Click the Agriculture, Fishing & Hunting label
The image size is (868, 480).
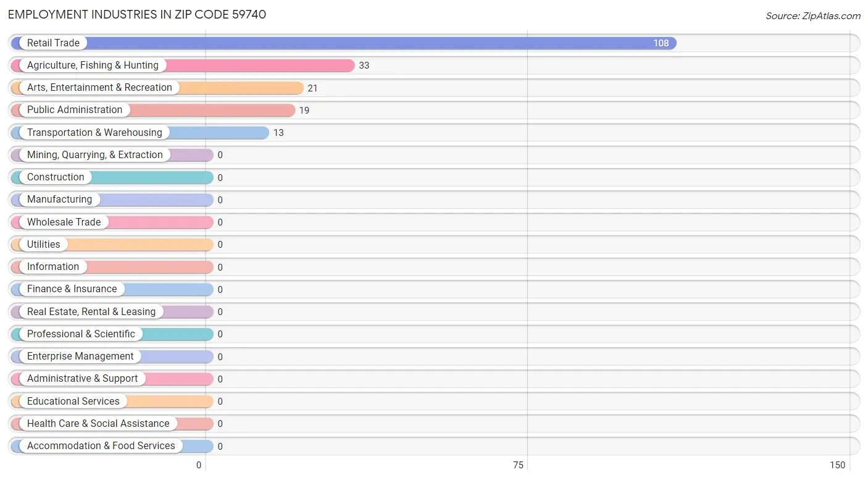[93, 65]
